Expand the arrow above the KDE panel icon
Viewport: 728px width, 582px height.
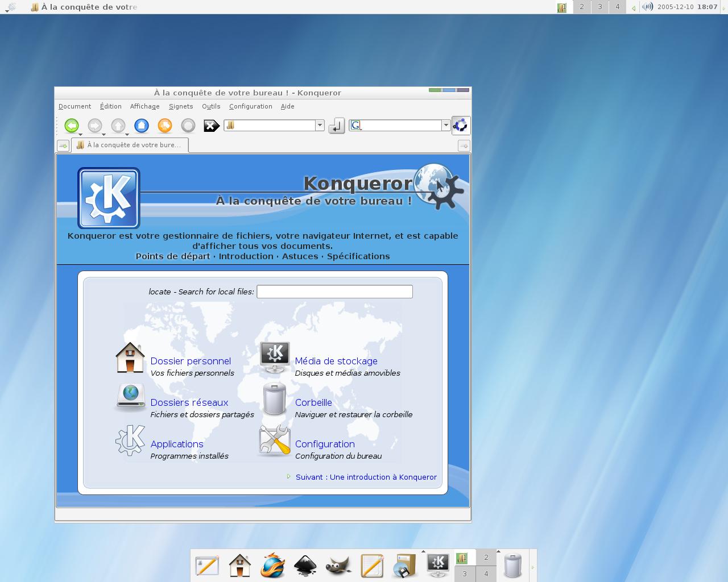coord(423,551)
